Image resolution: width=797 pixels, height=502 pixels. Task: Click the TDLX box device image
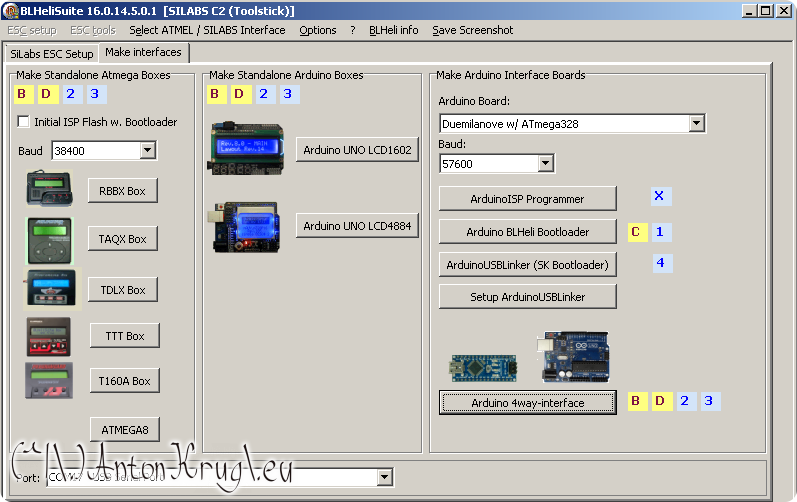coord(52,288)
